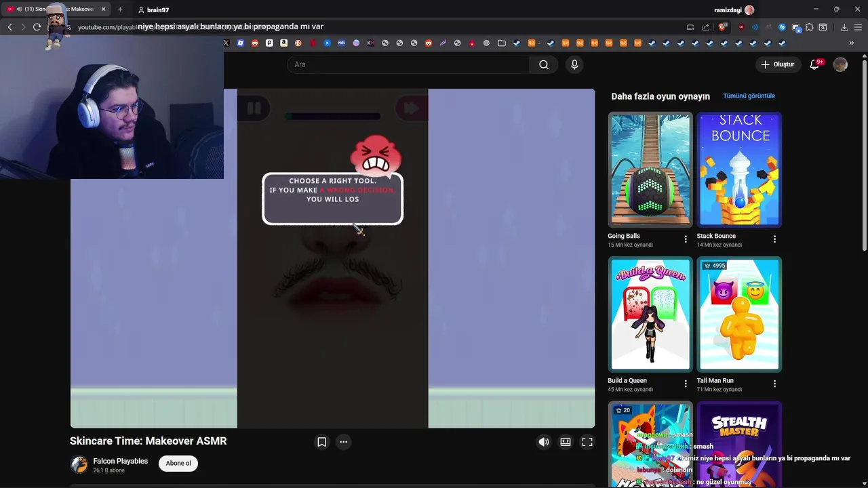The height and width of the screenshot is (488, 868).
Task: Enter fullscreen for the game
Action: [x=587, y=442]
